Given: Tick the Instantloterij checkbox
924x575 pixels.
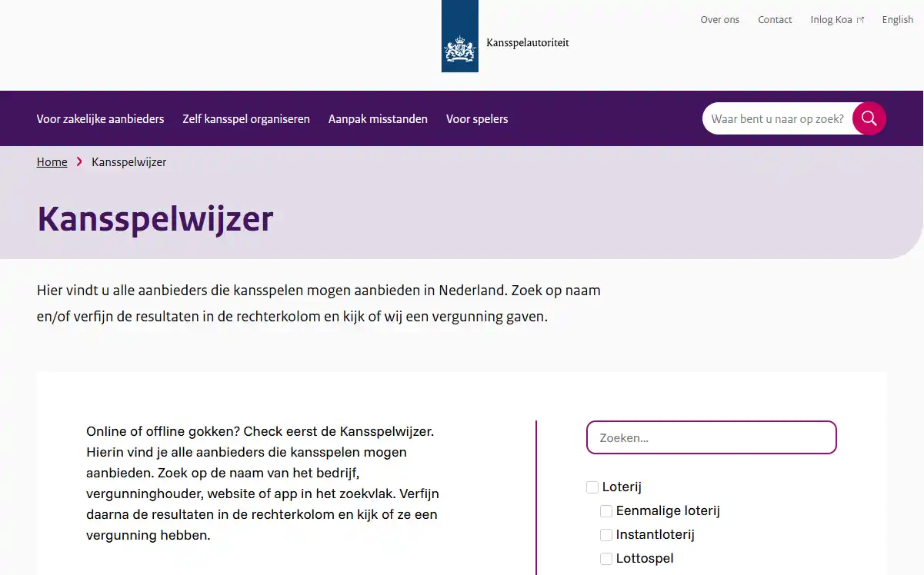Looking at the screenshot, I should pos(606,535).
